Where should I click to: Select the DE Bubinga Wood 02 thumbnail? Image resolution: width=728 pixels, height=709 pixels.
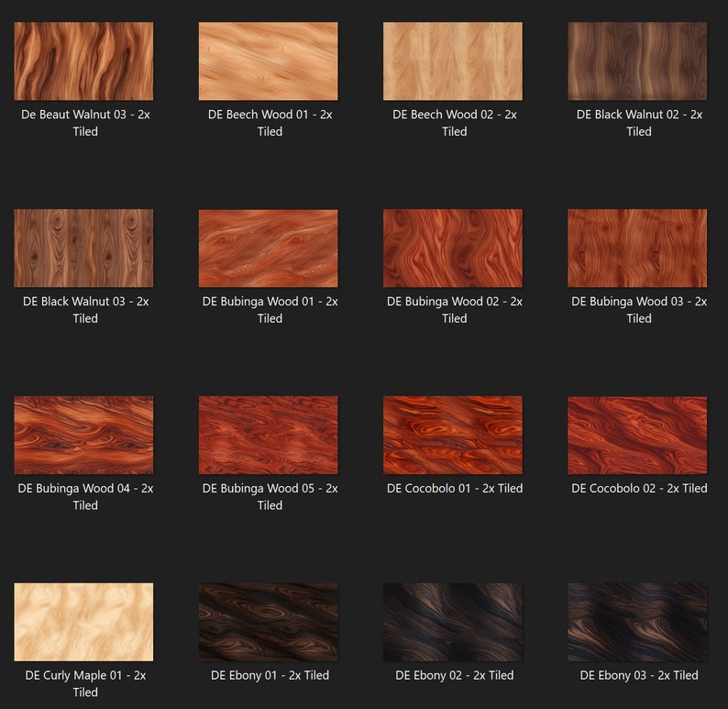(453, 248)
